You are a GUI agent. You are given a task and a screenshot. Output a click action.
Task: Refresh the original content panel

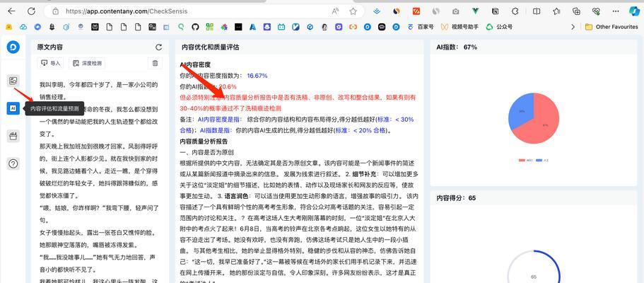pyautogui.click(x=158, y=47)
